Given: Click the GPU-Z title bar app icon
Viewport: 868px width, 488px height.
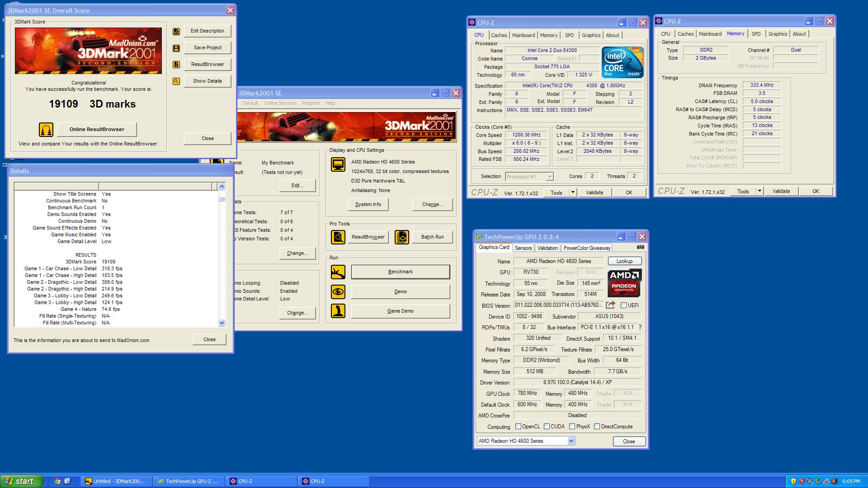Looking at the screenshot, I should [479, 237].
